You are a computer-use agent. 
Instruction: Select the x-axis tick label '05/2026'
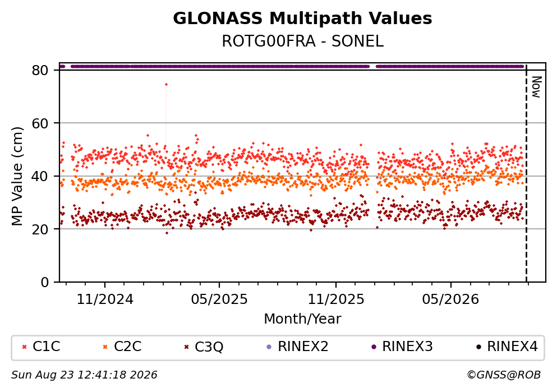450,299
